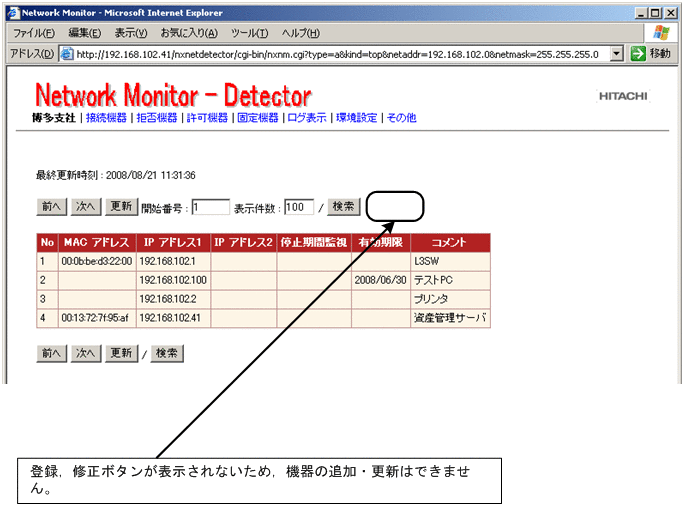Open the 許可機器 link
This screenshot has width=685, height=507.
point(207,117)
